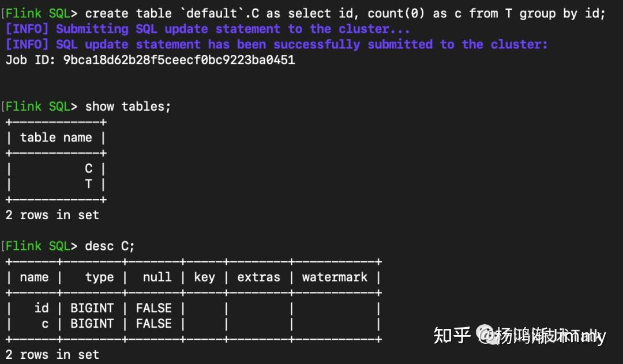Click the final '2 rows in set' text
Screen dimensions: 623x364
(52, 354)
